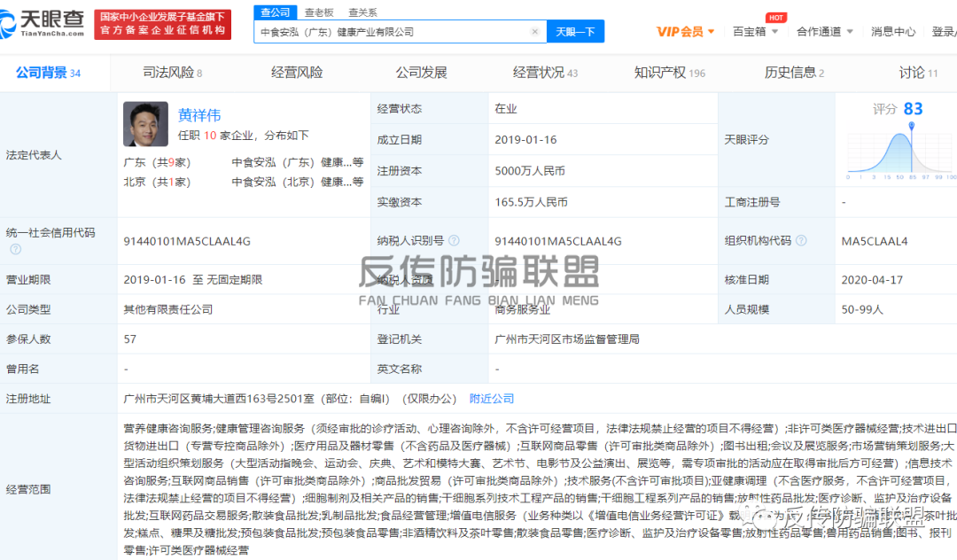Open the 历史信息 tab
The height and width of the screenshot is (560, 957).
pyautogui.click(x=794, y=73)
